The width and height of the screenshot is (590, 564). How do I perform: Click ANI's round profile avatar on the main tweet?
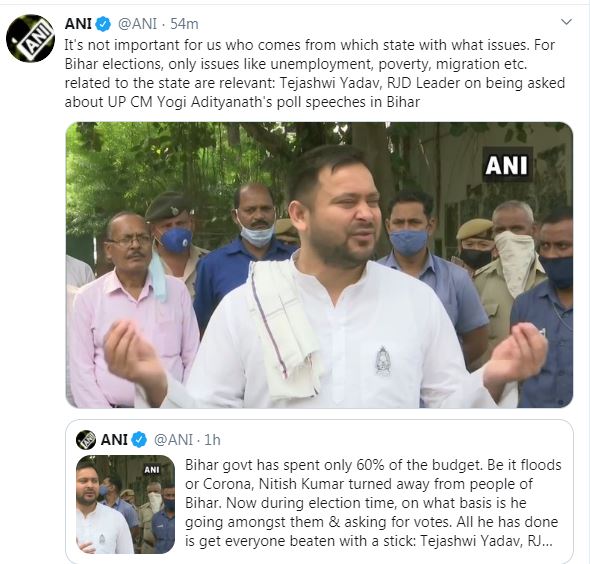tap(30, 39)
